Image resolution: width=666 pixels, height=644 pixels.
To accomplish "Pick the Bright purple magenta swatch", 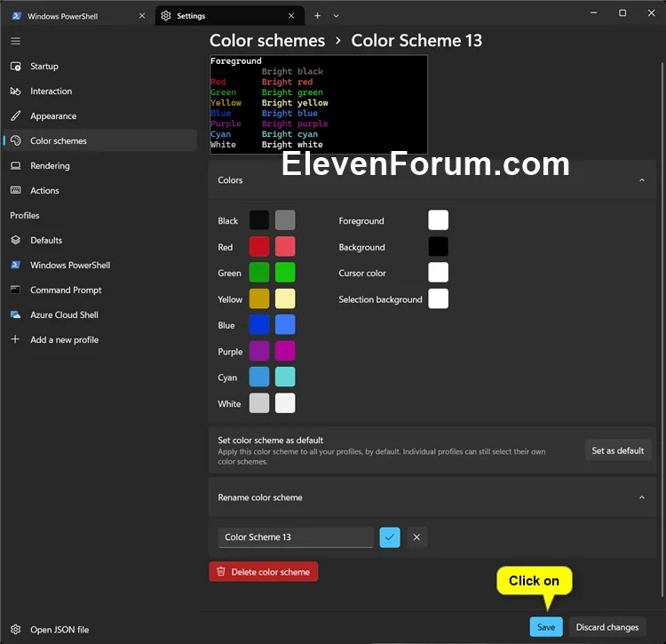I will coord(285,351).
